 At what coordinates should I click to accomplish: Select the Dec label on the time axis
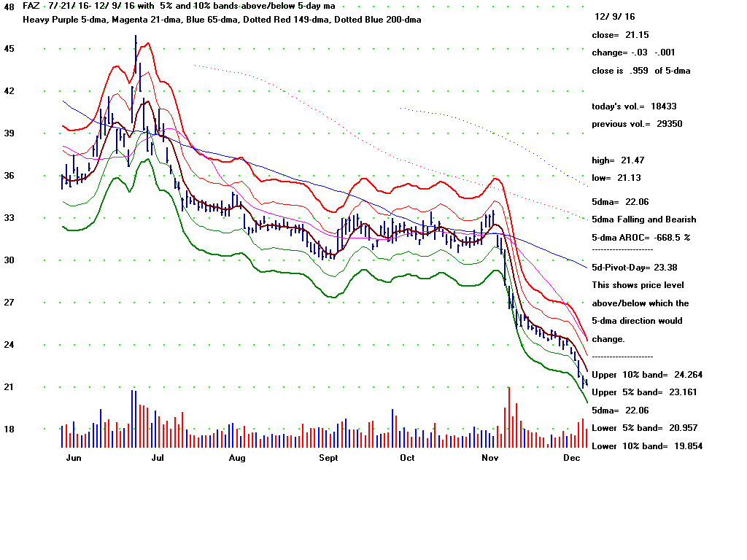point(571,458)
